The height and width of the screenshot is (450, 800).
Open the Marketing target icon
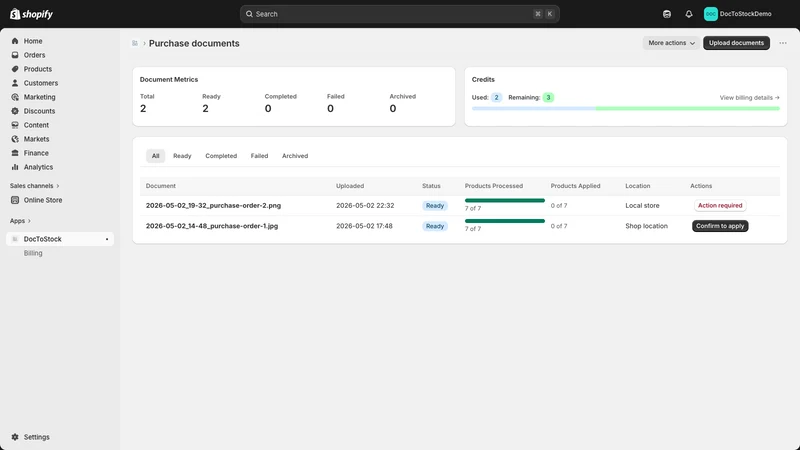(x=15, y=97)
